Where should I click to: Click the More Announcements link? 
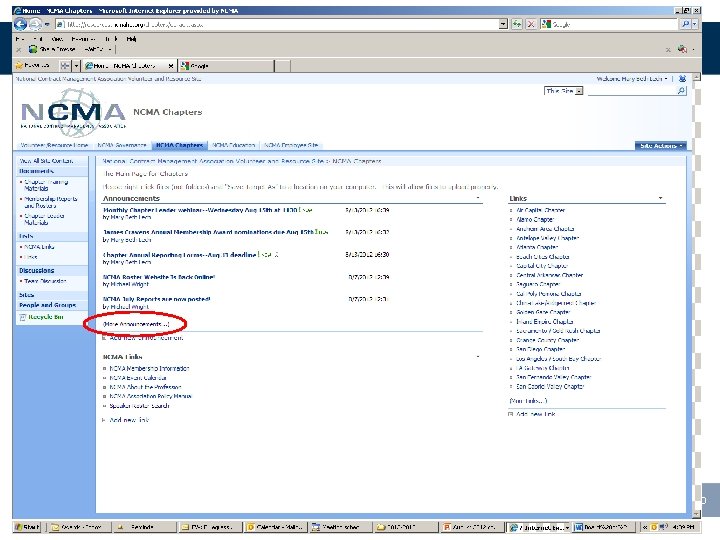[x=135, y=324]
